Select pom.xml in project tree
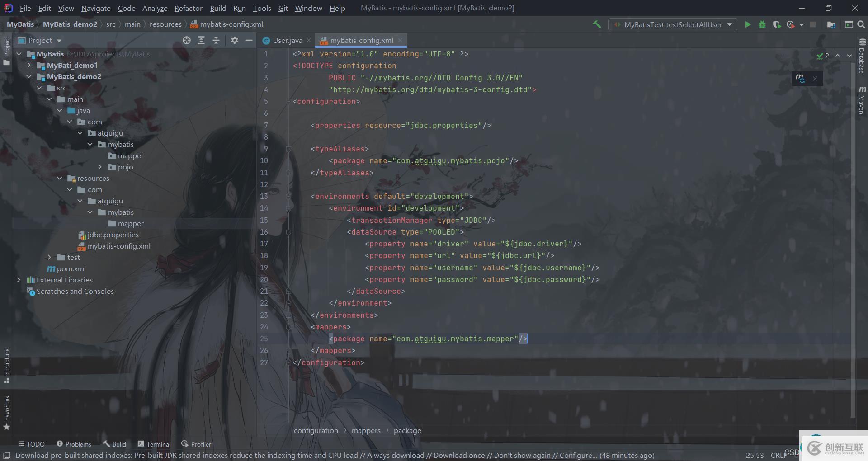 tap(71, 268)
